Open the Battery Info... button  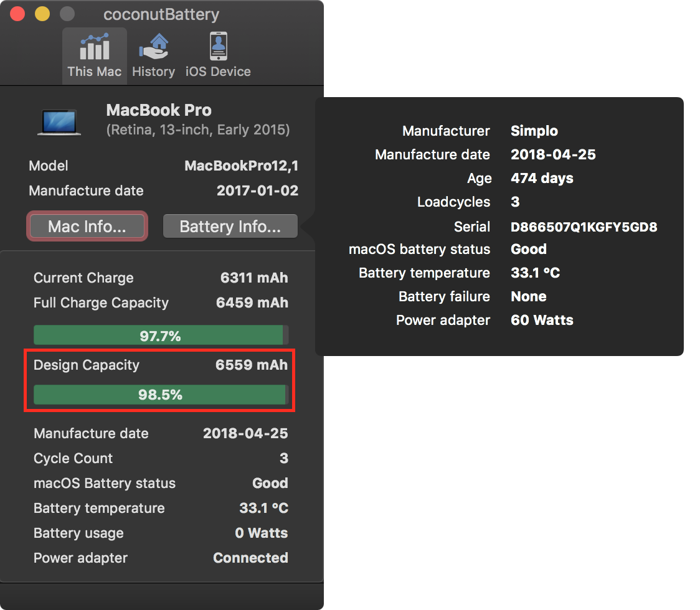(230, 226)
